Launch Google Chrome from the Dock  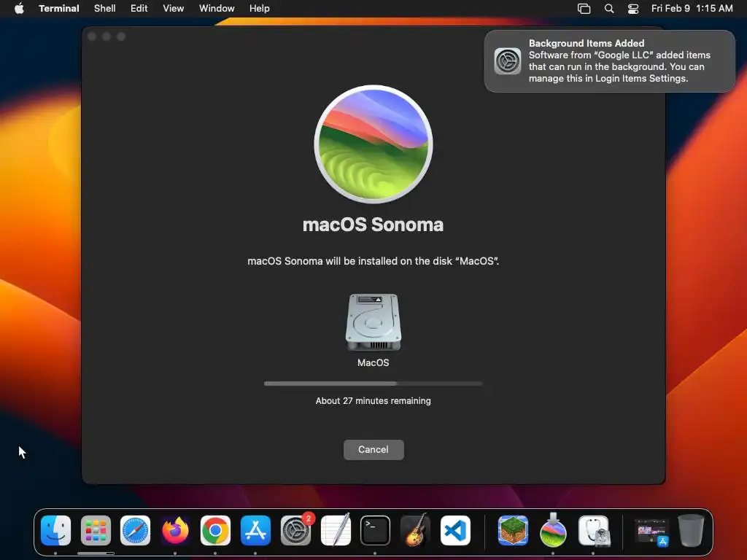tap(215, 531)
